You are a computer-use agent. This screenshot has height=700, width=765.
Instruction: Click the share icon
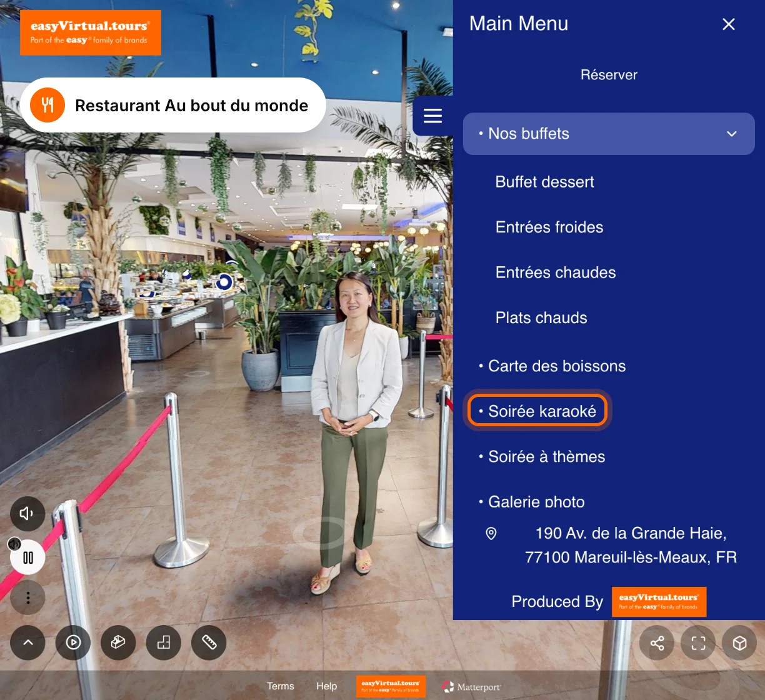pos(657,643)
